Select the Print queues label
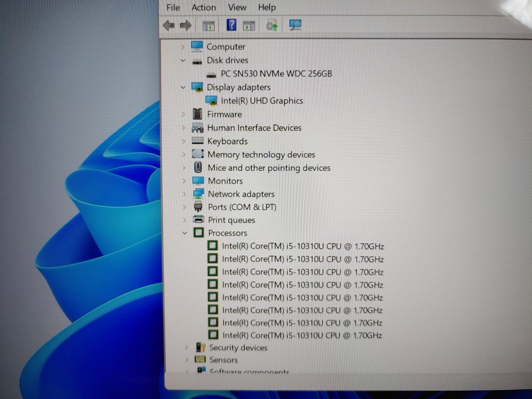This screenshot has width=532, height=399. [x=232, y=220]
